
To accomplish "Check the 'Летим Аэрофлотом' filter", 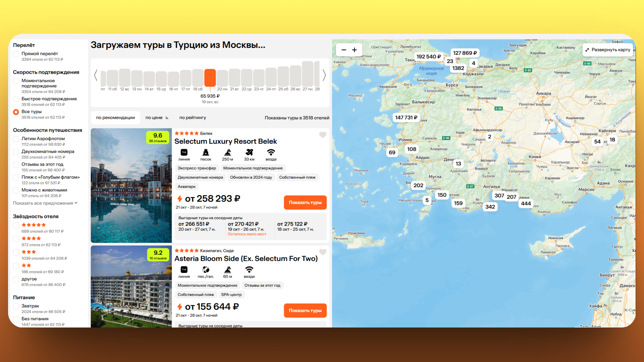I will [x=16, y=139].
